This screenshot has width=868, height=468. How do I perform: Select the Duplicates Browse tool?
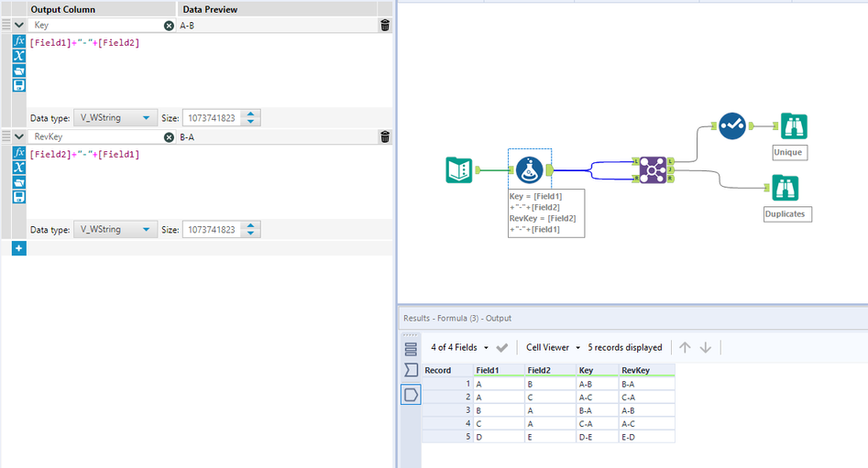point(785,188)
